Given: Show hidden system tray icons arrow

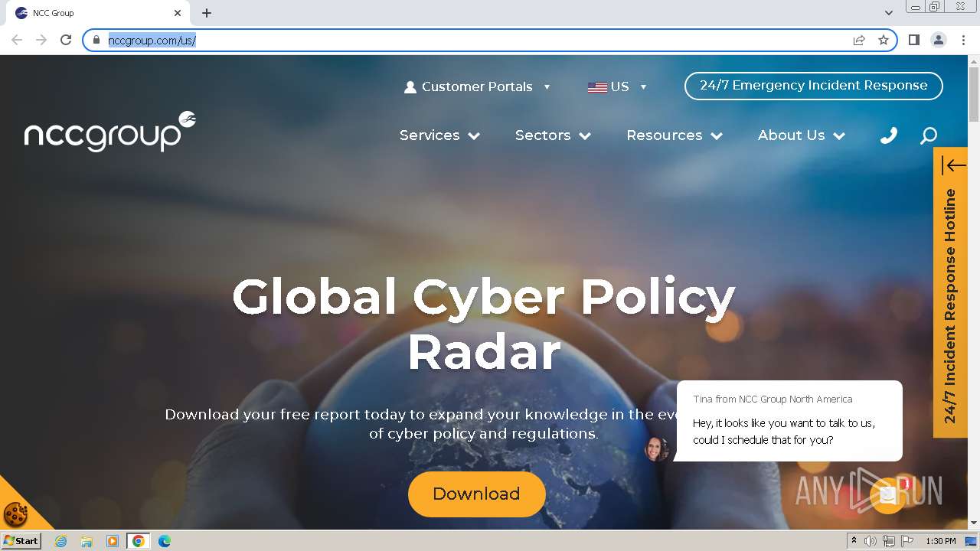Looking at the screenshot, I should (854, 541).
